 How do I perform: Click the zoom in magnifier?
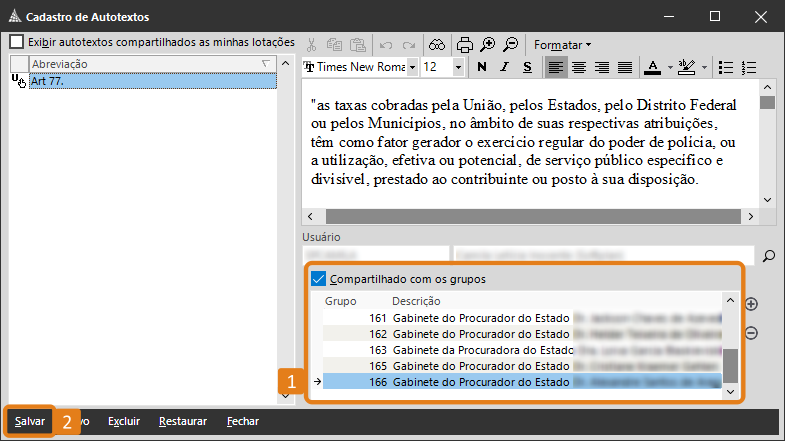[487, 44]
